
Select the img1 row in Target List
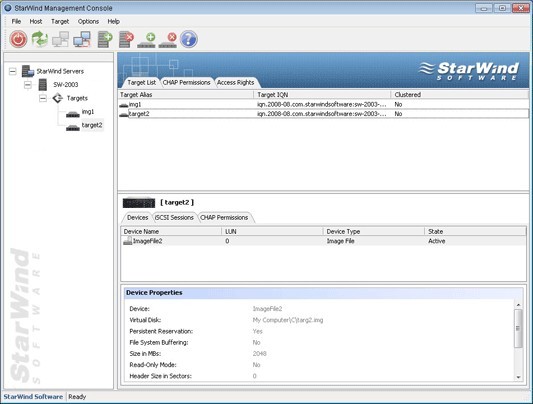[323, 105]
